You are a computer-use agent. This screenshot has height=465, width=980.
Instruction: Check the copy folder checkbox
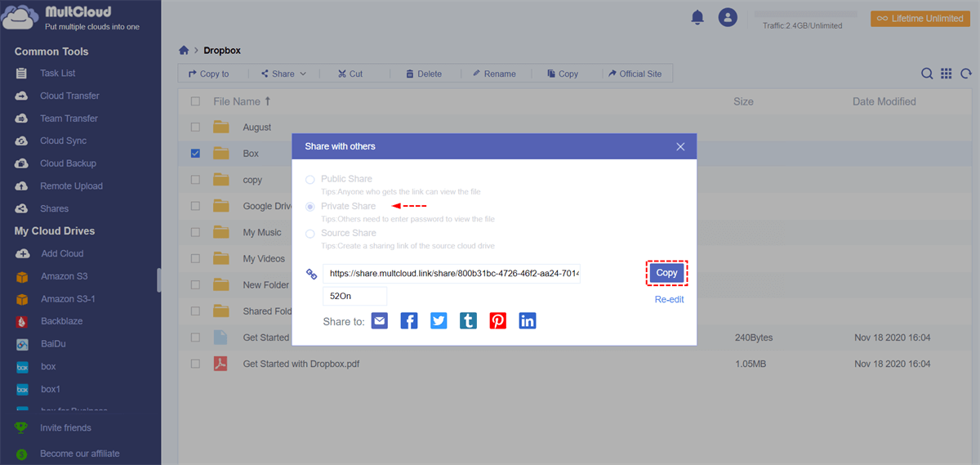(195, 180)
